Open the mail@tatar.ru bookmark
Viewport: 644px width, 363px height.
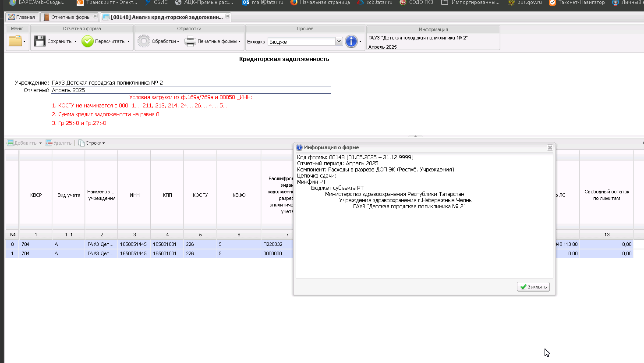tap(263, 2)
